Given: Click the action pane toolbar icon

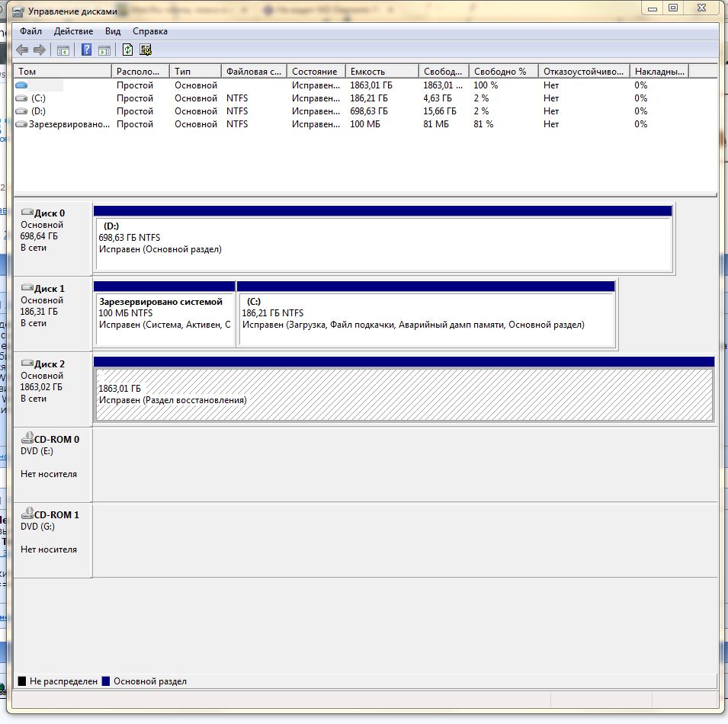Looking at the screenshot, I should pyautogui.click(x=104, y=50).
